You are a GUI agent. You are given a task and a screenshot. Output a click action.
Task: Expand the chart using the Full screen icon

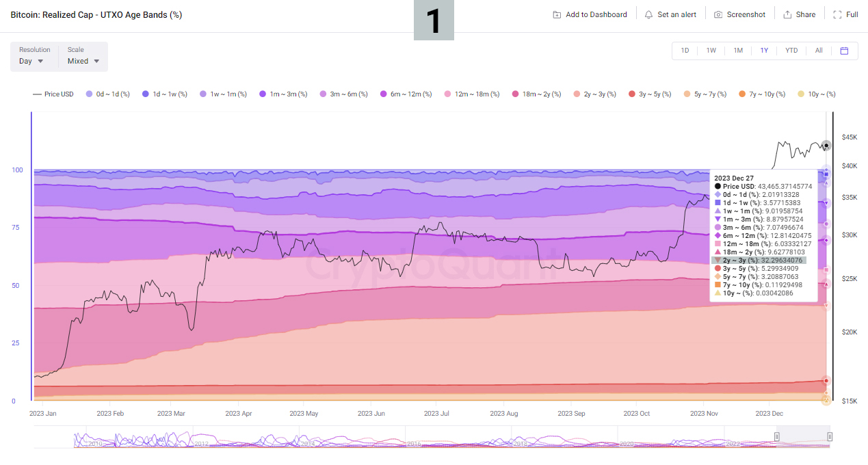pyautogui.click(x=845, y=14)
